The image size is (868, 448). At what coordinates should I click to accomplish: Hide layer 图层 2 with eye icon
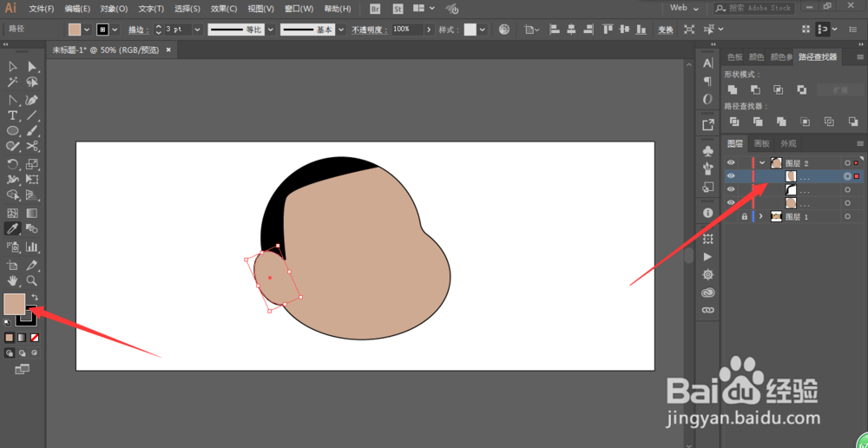pos(731,163)
